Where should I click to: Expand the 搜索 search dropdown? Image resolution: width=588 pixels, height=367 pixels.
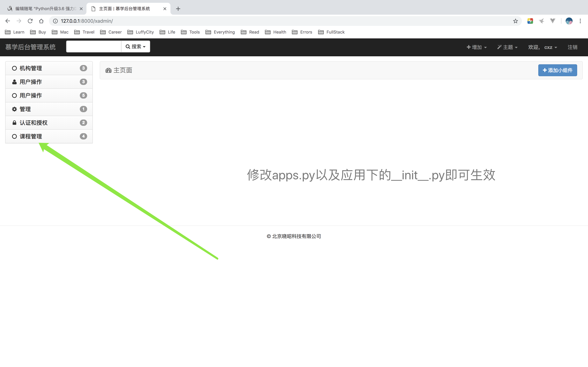pos(136,47)
